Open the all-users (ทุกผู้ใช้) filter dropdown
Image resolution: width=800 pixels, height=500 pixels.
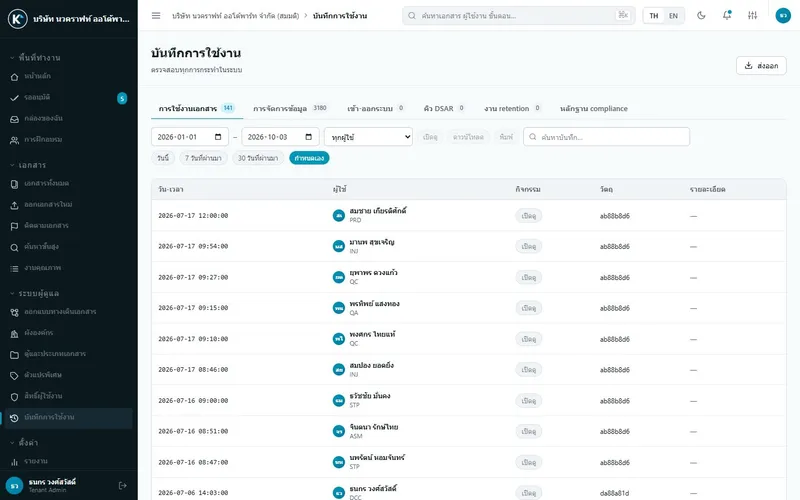click(x=368, y=137)
